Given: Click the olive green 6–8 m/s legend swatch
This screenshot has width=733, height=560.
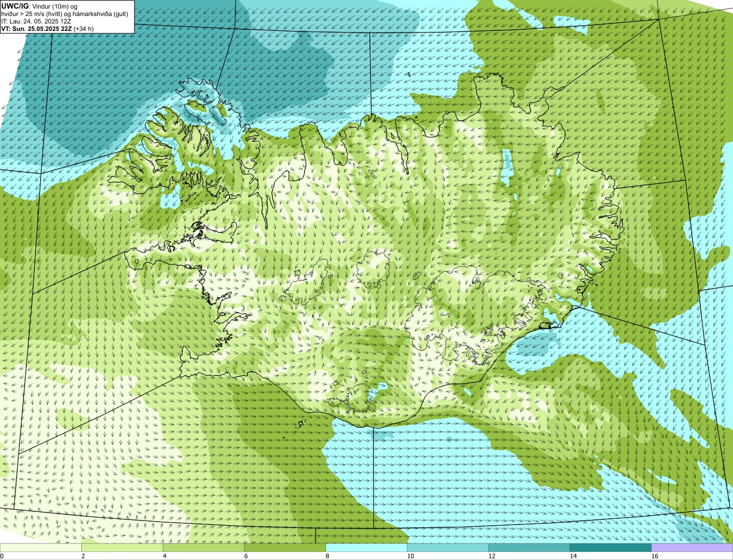Looking at the screenshot, I should pos(285,548).
